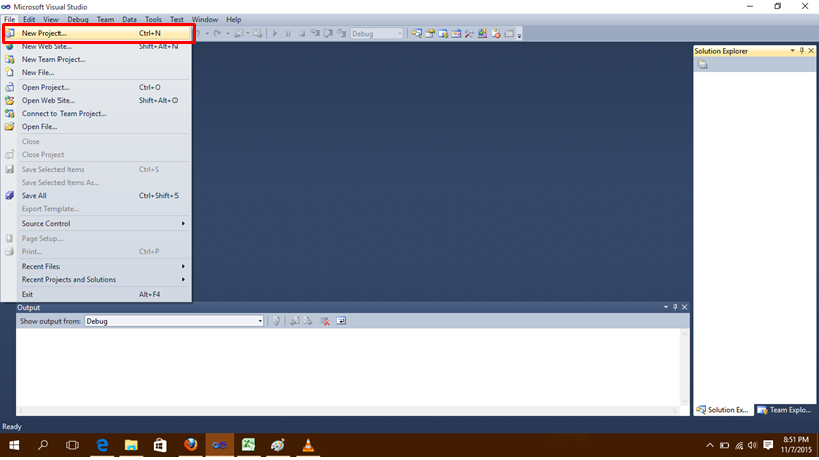Open toolbar overflow options arrow
The width and height of the screenshot is (819, 460).
coord(519,34)
